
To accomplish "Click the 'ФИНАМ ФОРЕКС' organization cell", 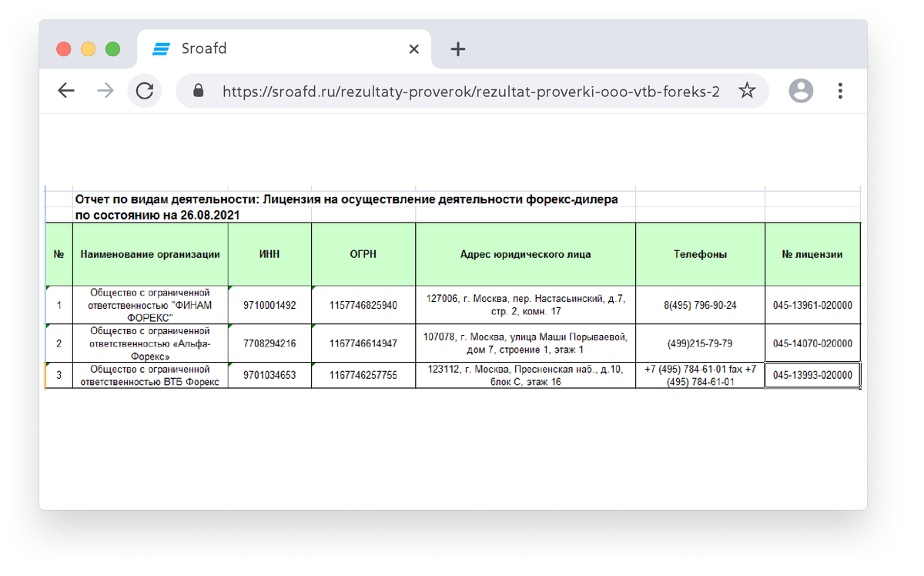I will pos(150,305).
